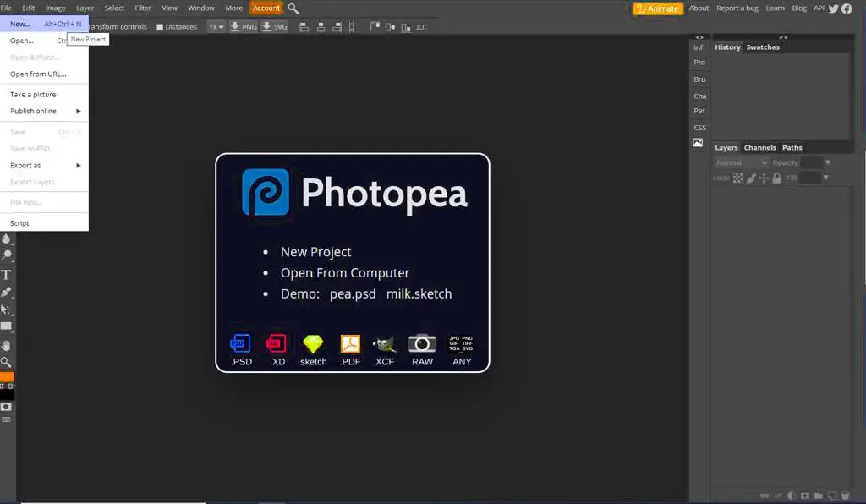Select the Zoom tool in toolbox

(6, 362)
